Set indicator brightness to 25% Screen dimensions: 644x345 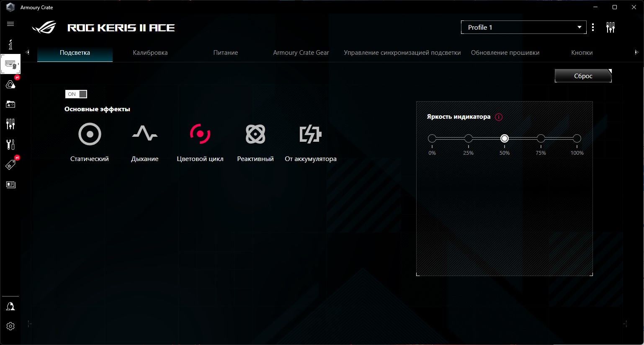tap(469, 138)
